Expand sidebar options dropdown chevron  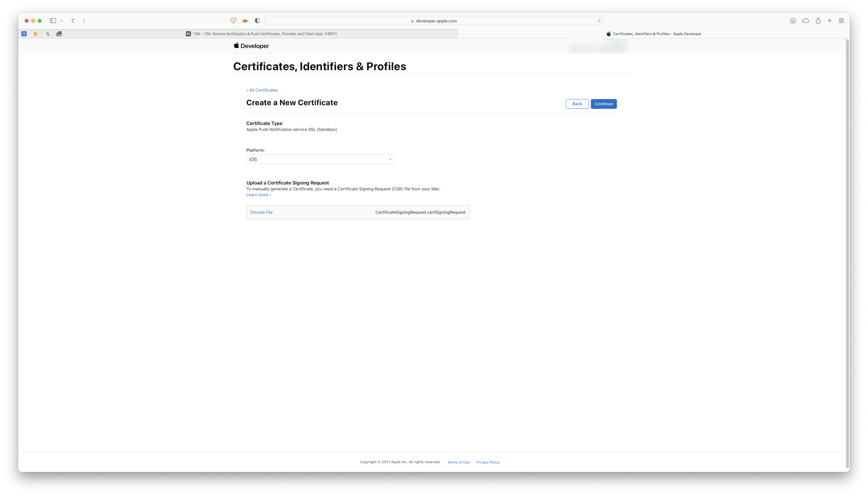[x=62, y=21]
